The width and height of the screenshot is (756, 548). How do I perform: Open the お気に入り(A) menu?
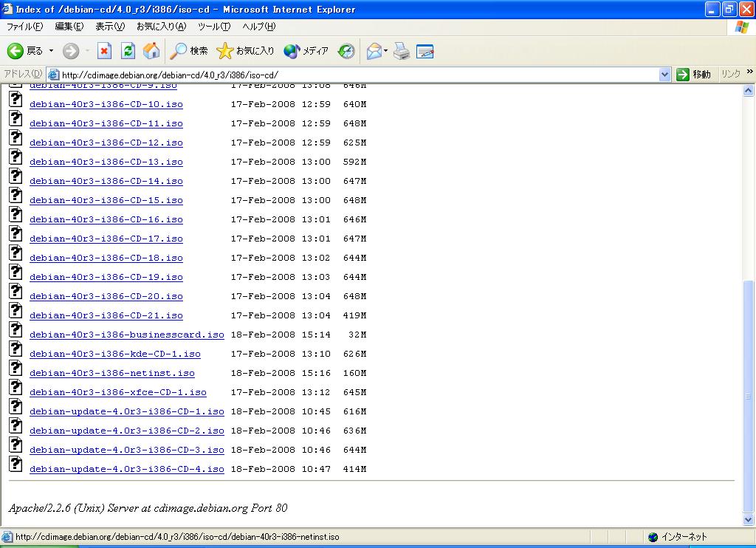point(161,27)
